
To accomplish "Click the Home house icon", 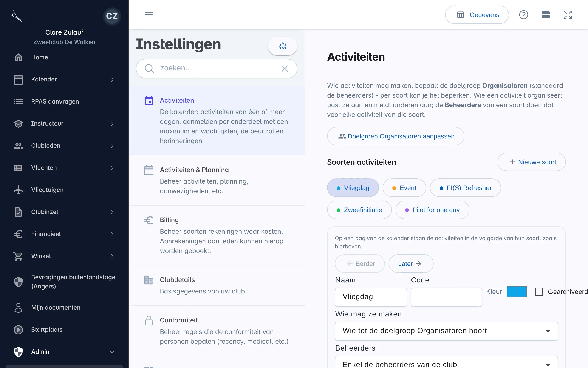I will pos(18,57).
